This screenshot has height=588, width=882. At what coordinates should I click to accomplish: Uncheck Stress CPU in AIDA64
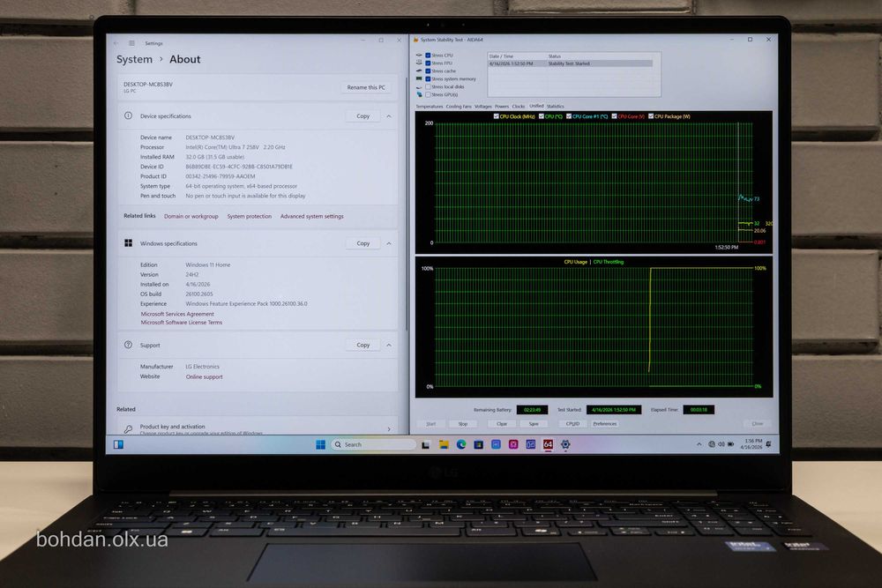[x=428, y=55]
